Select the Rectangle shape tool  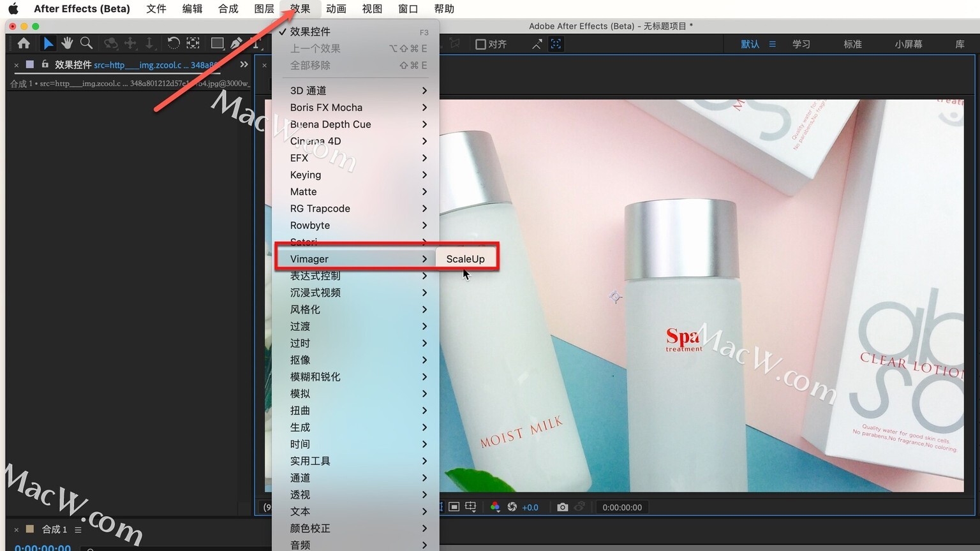[217, 43]
